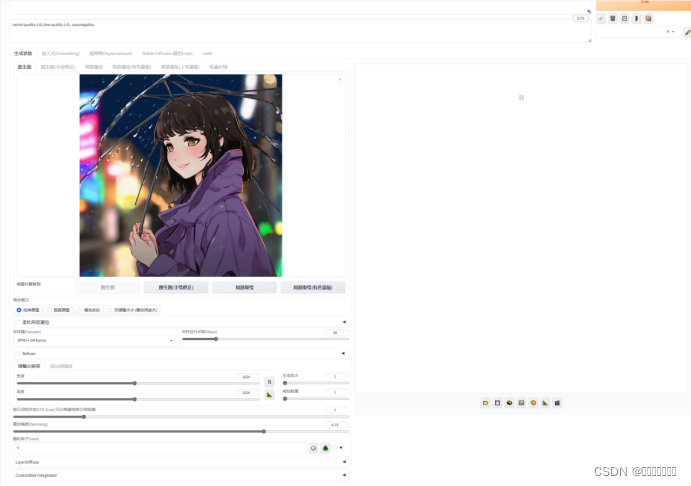Switch to the third img2img sub-tab
Image resolution: width=691 pixels, height=486 pixels.
point(94,67)
